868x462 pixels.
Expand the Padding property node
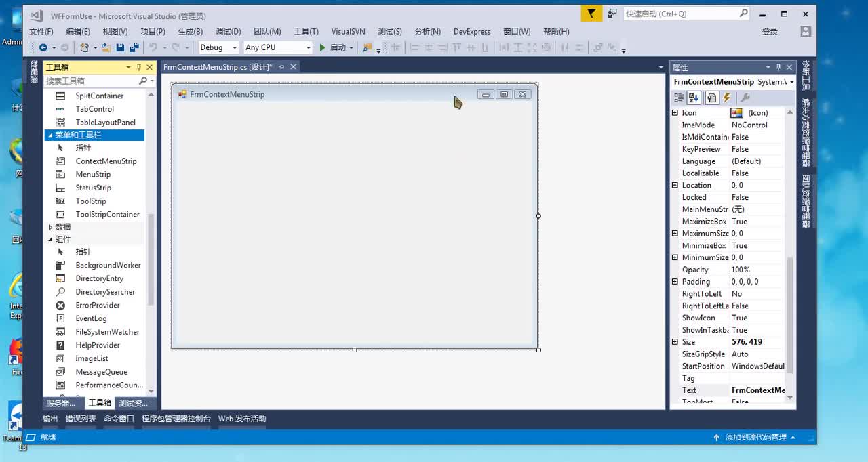click(675, 282)
